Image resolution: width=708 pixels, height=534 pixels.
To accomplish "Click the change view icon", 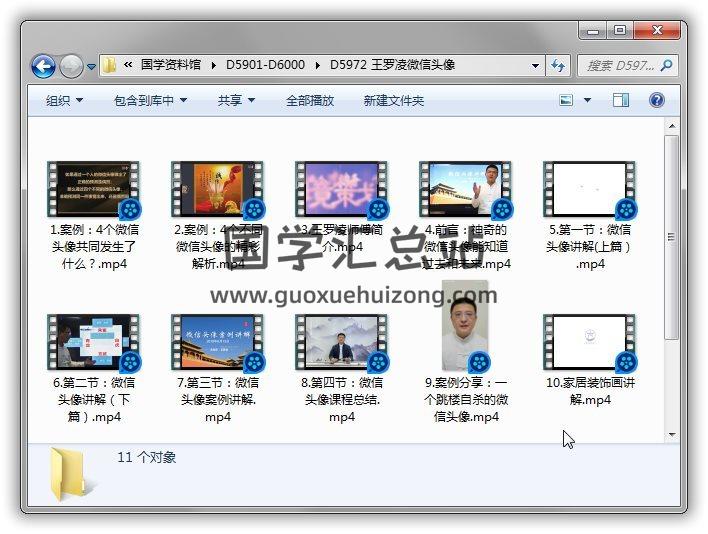I will coord(566,100).
